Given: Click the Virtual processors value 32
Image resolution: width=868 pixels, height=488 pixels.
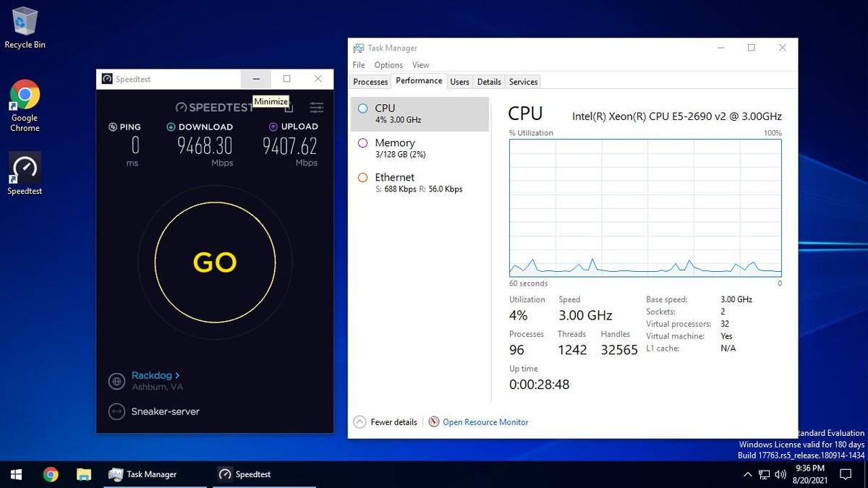Looking at the screenshot, I should click(725, 324).
